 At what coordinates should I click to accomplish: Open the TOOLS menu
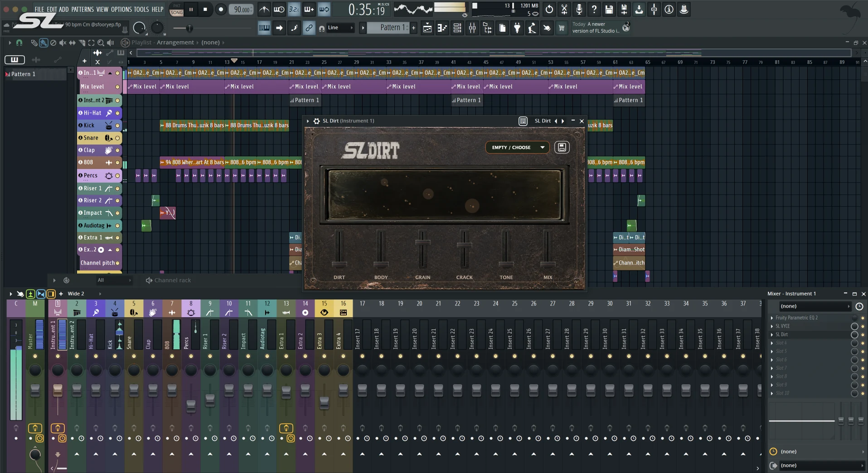tap(141, 9)
